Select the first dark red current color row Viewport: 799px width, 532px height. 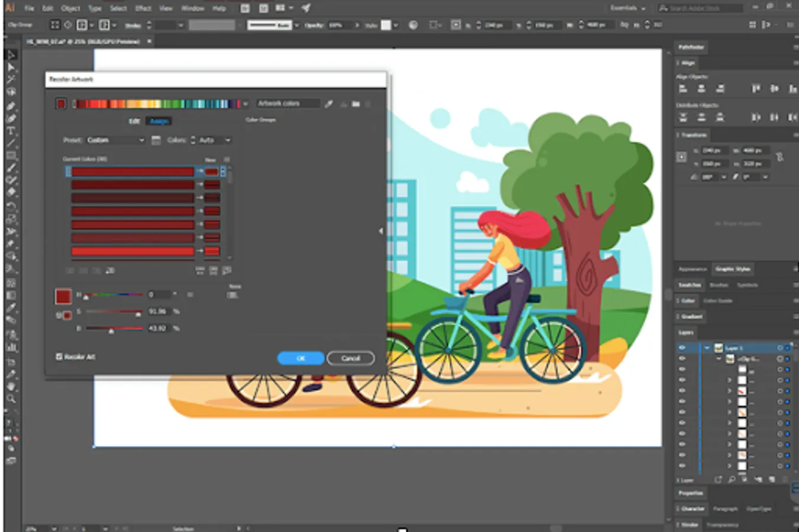tap(133, 172)
